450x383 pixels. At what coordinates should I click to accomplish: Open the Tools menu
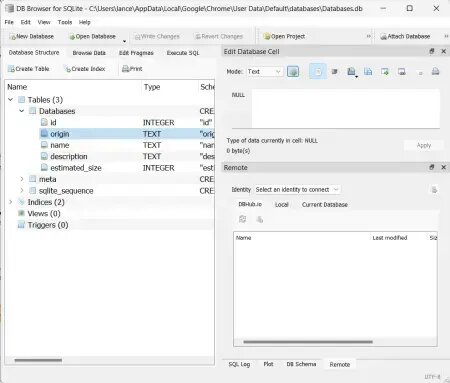(65, 22)
